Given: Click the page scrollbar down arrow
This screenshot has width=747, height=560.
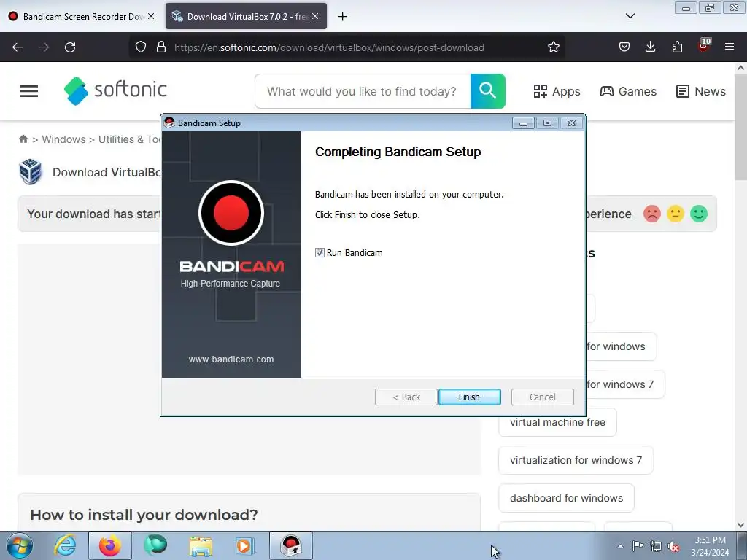Looking at the screenshot, I should (741, 525).
